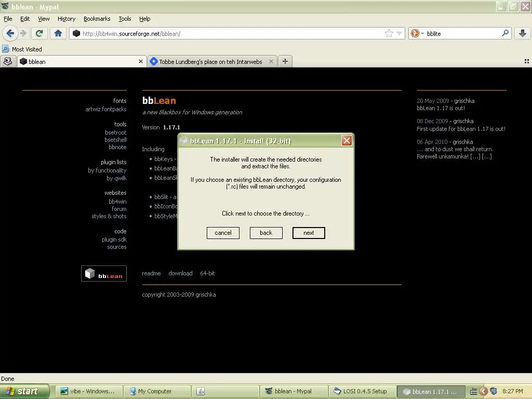The width and height of the screenshot is (532, 399).
Task: Open the plugin sdk link
Action: 114,240
